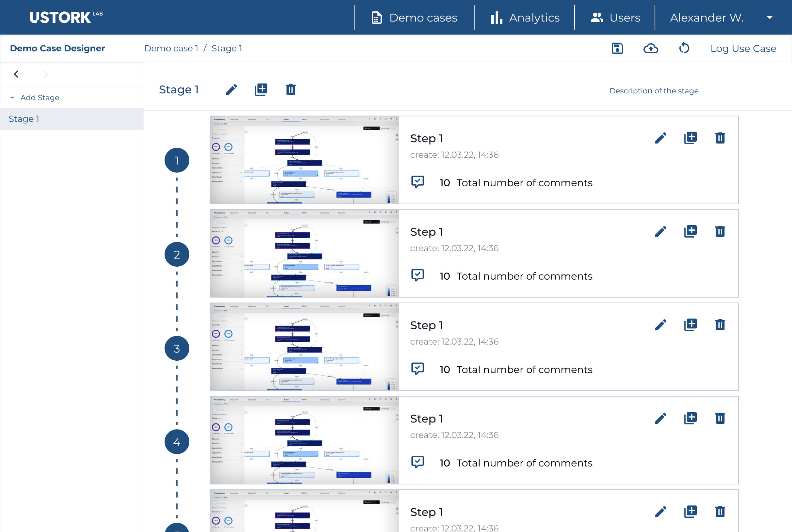Open the thumbnail of step number 2
The height and width of the screenshot is (532, 792).
point(304,253)
